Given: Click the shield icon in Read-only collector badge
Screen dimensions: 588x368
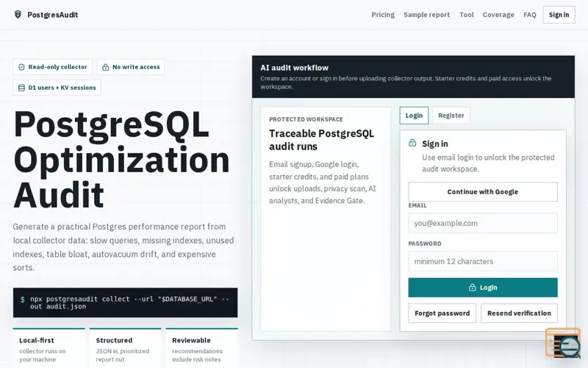Looking at the screenshot, I should point(22,67).
